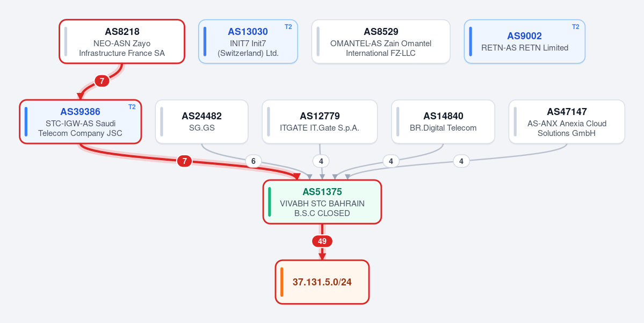
Task: Open the AS9002 RETN Limited node
Action: [524, 41]
